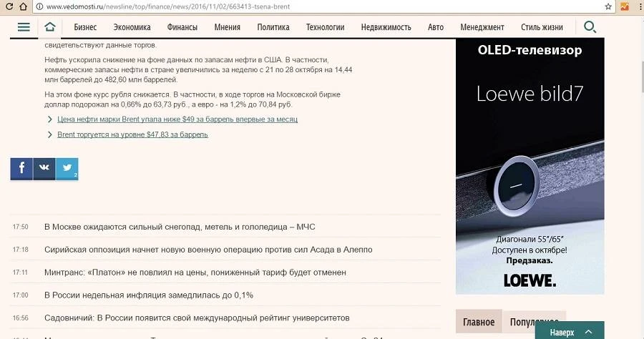Open the Менеджмент section

[x=482, y=27]
